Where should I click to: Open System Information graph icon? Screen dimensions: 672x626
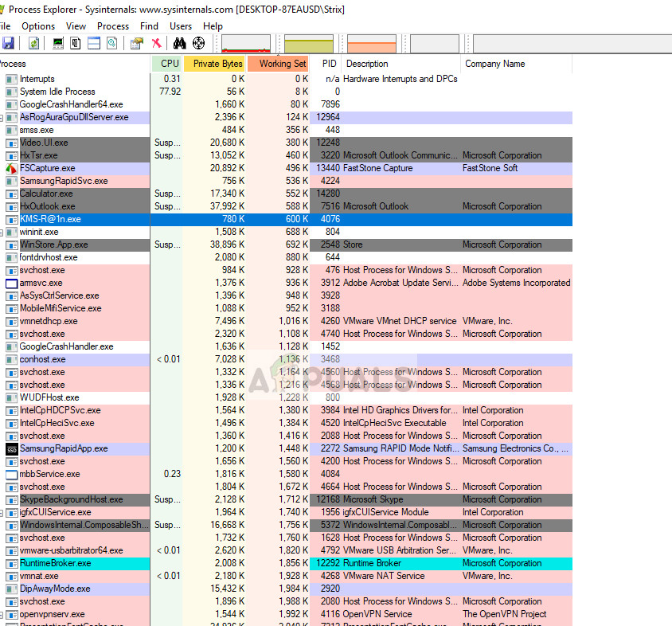[57, 43]
